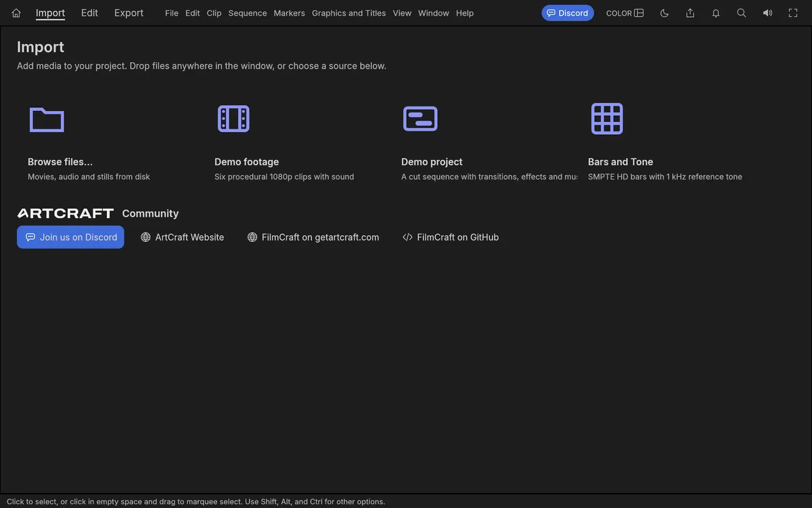Open the menu bar Edit menu
812x508 pixels.
click(193, 13)
